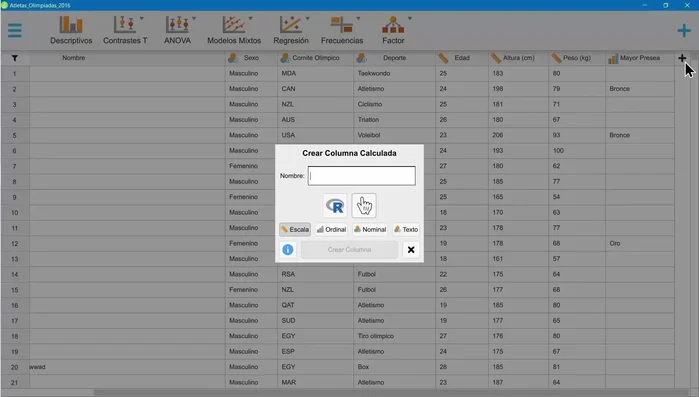
Task: Open the ANOVA analyses module
Action: tap(177, 30)
